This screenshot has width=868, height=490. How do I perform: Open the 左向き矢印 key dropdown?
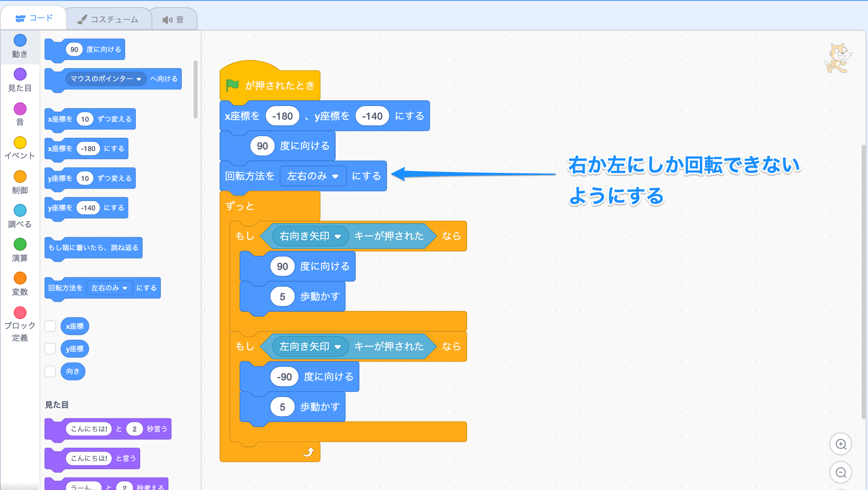pyautogui.click(x=310, y=346)
